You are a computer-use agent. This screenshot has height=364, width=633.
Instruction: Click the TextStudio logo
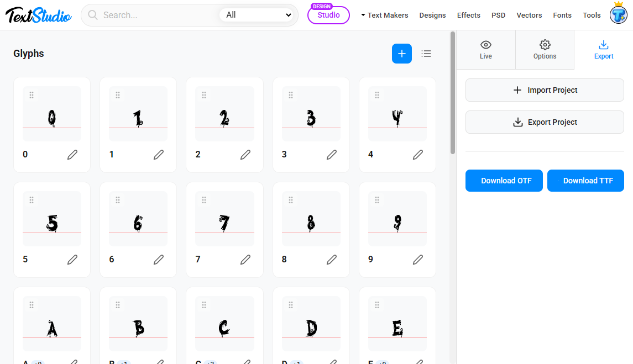(x=38, y=15)
